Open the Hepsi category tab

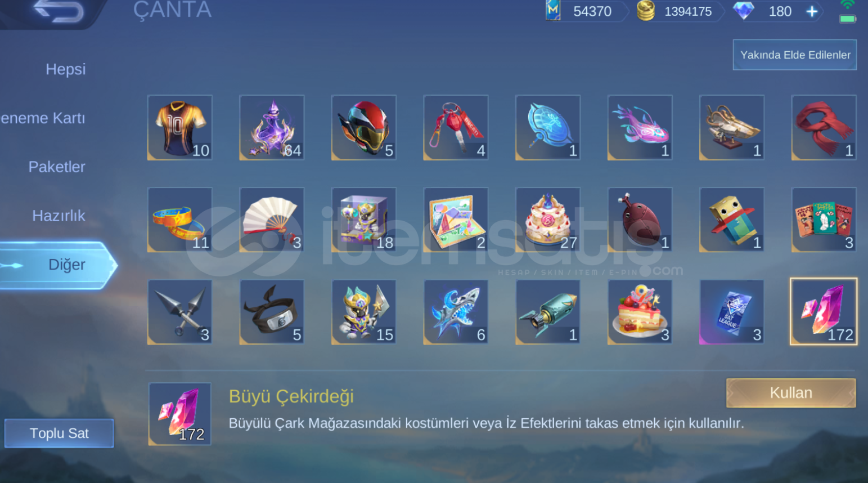[65, 69]
